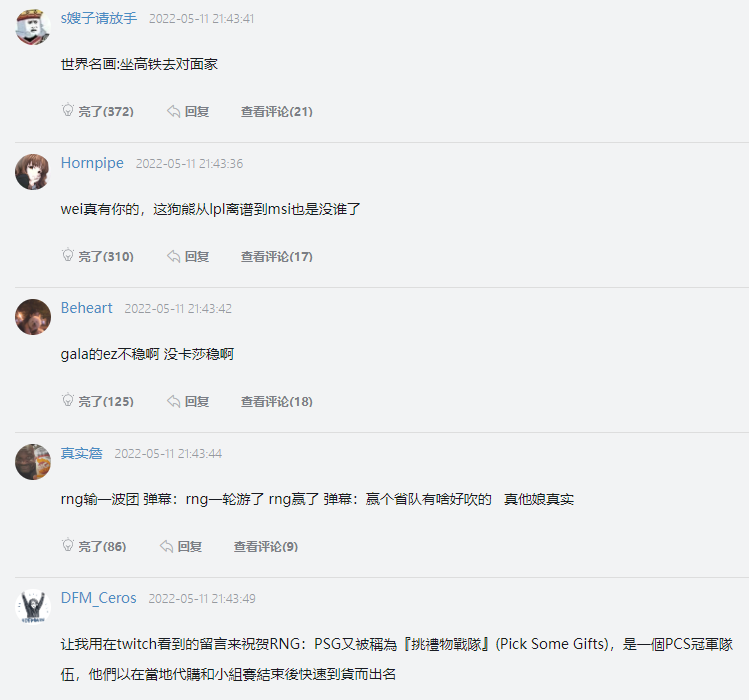
Task: Show 查看评论(9) replies under 真实詹
Action: pyautogui.click(x=265, y=546)
